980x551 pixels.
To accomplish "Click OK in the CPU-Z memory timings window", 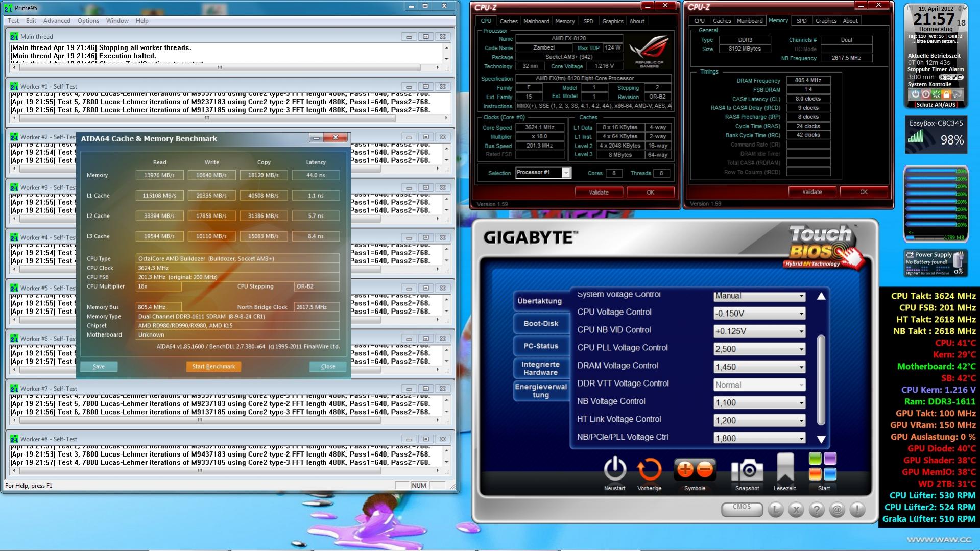I will pyautogui.click(x=864, y=192).
